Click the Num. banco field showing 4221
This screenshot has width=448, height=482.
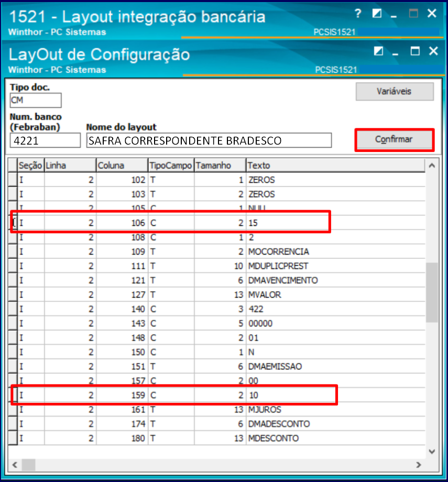(x=45, y=140)
